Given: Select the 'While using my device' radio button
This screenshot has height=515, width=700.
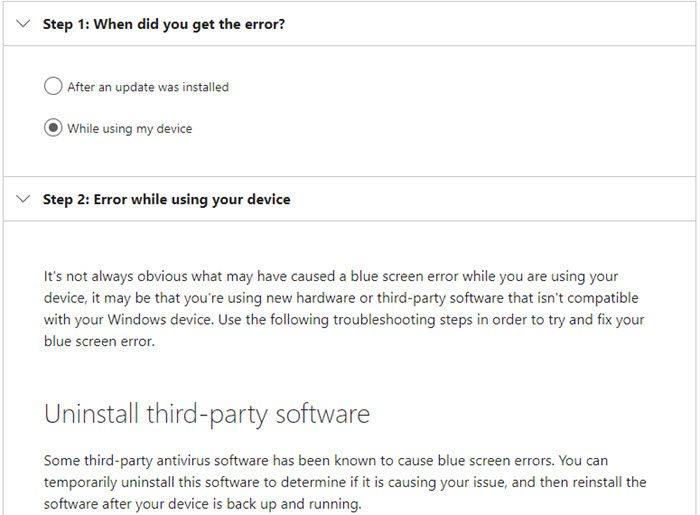Looking at the screenshot, I should (x=53, y=128).
